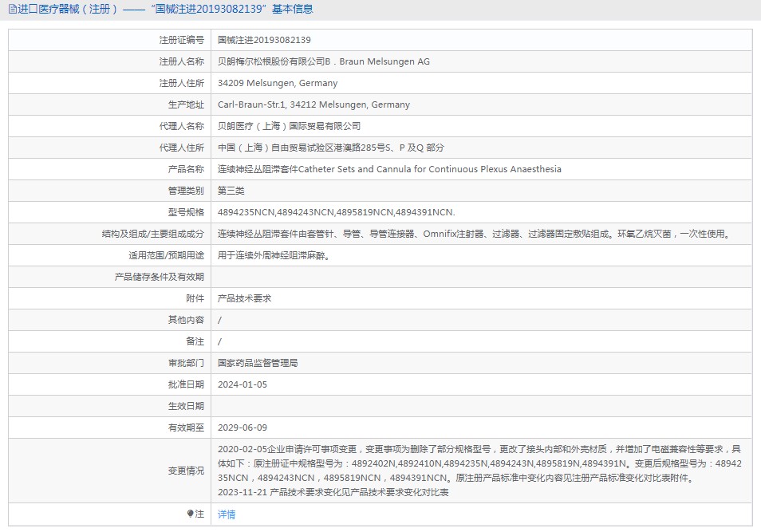761x532 pixels.
Task: Select agent name 贝朗医疗（上海）国际贸易有限公司
Action: 290,126
